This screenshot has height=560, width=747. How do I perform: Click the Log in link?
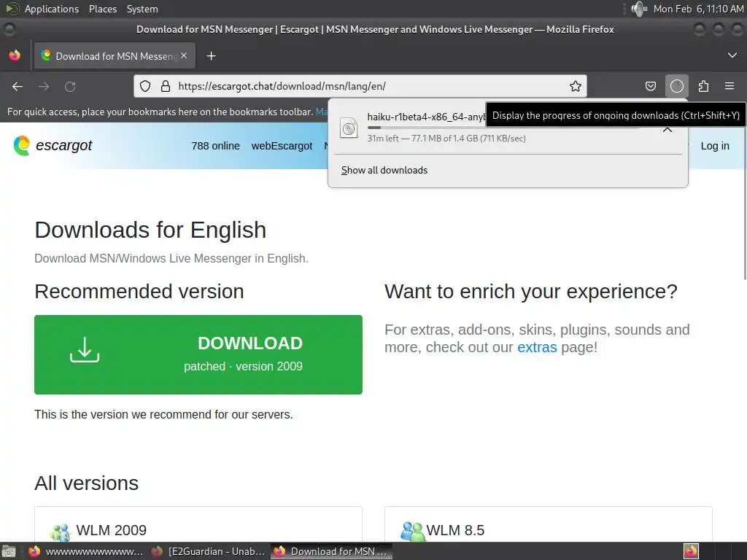[715, 146]
